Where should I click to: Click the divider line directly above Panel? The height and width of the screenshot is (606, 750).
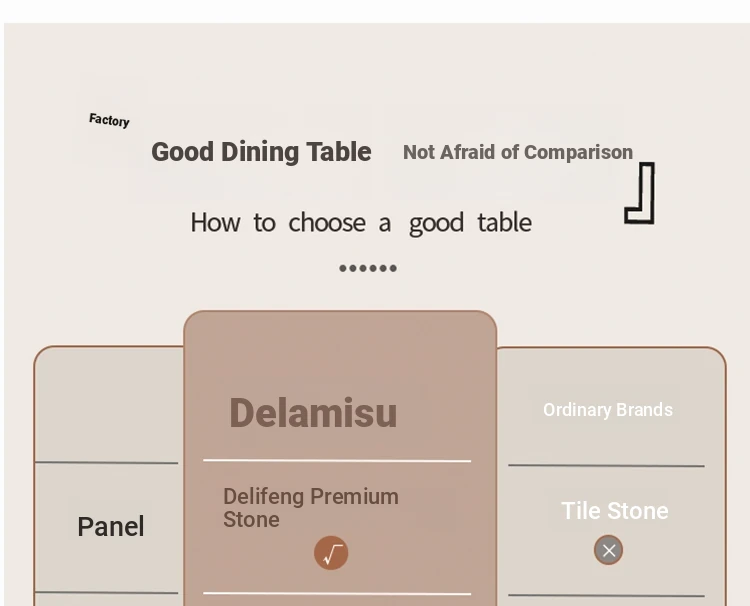(x=107, y=463)
